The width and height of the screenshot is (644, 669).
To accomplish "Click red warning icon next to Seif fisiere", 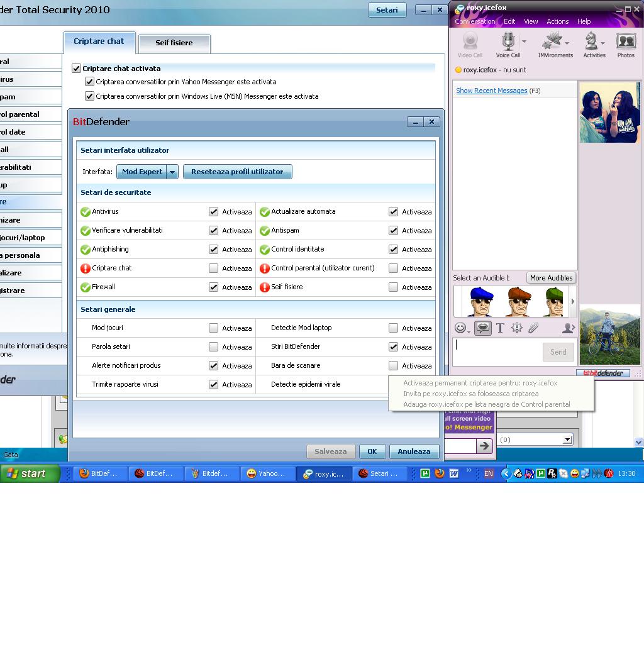I will [265, 287].
